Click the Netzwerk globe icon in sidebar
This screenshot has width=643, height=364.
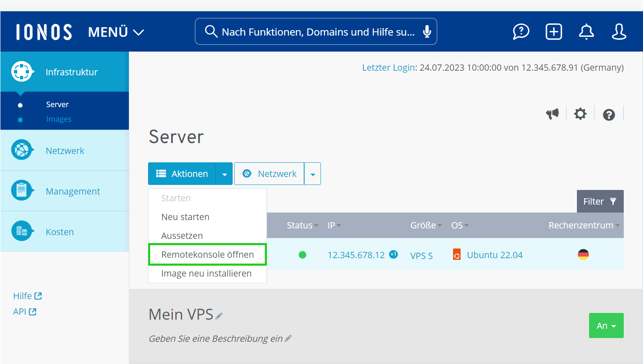click(22, 150)
